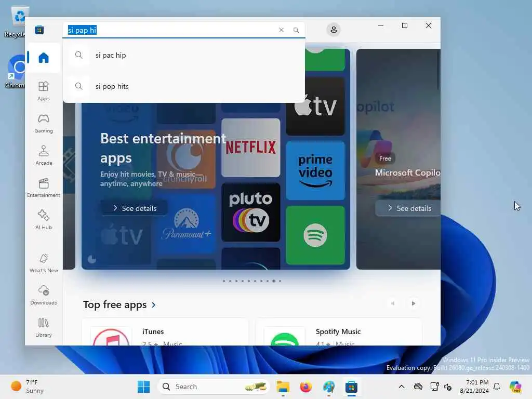The image size is (532, 399).
Task: Open the Library page
Action: [44, 327]
